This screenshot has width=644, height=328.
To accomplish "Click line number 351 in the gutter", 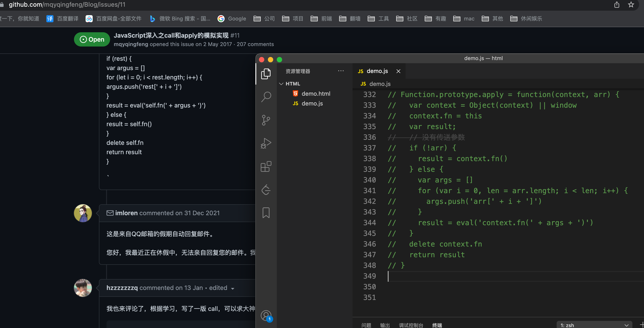I will coord(369,298).
